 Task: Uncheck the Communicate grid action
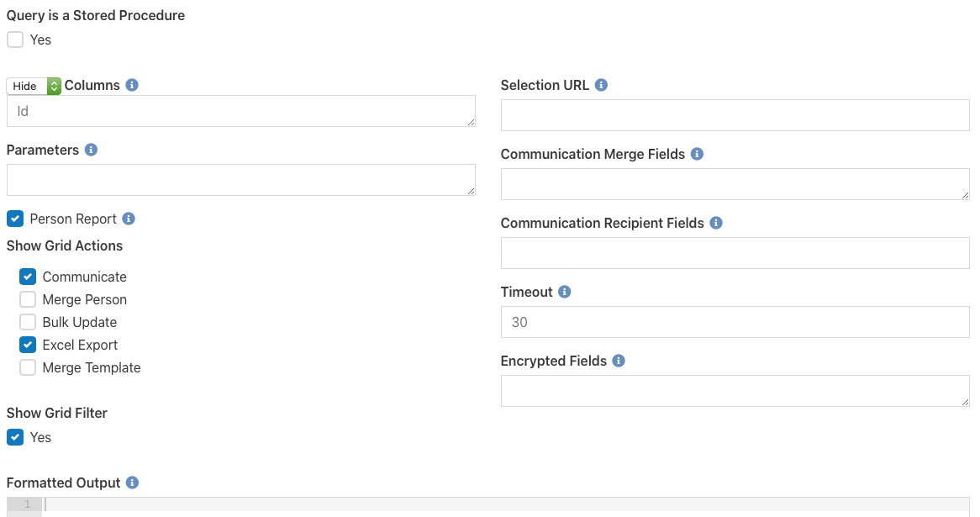coord(28,277)
